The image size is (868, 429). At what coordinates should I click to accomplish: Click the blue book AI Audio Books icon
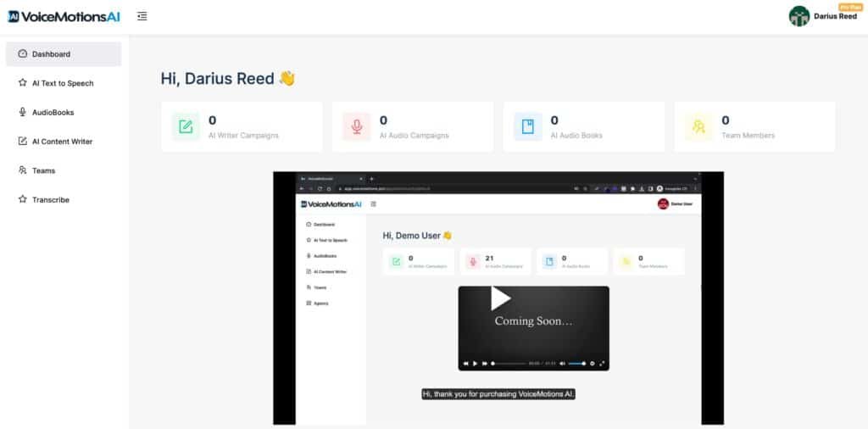528,127
